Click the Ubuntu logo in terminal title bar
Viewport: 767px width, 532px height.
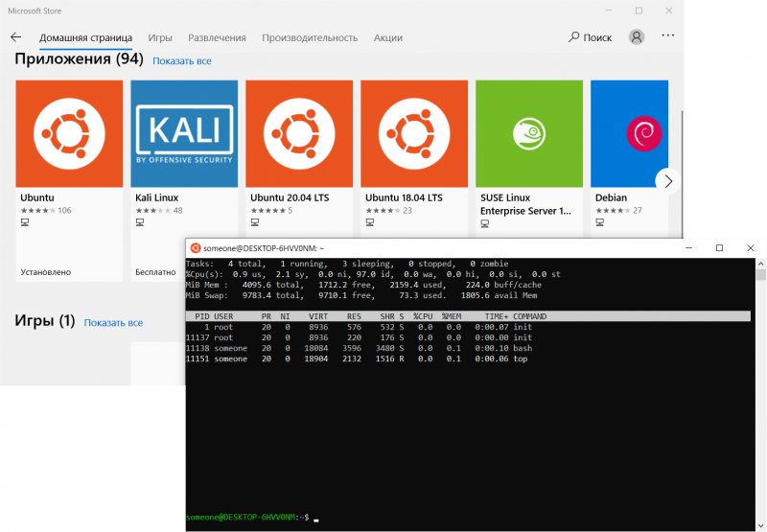click(196, 248)
